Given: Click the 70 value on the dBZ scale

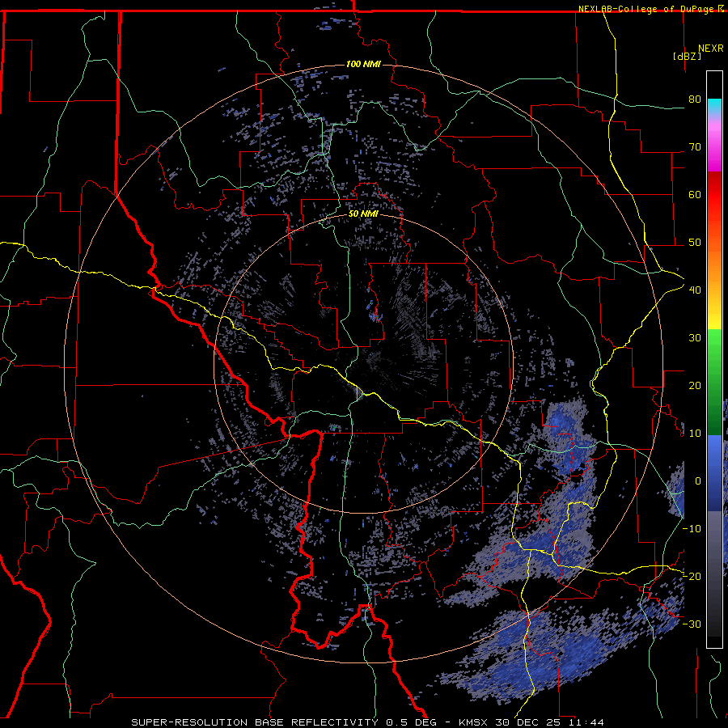Looking at the screenshot, I should tap(695, 147).
